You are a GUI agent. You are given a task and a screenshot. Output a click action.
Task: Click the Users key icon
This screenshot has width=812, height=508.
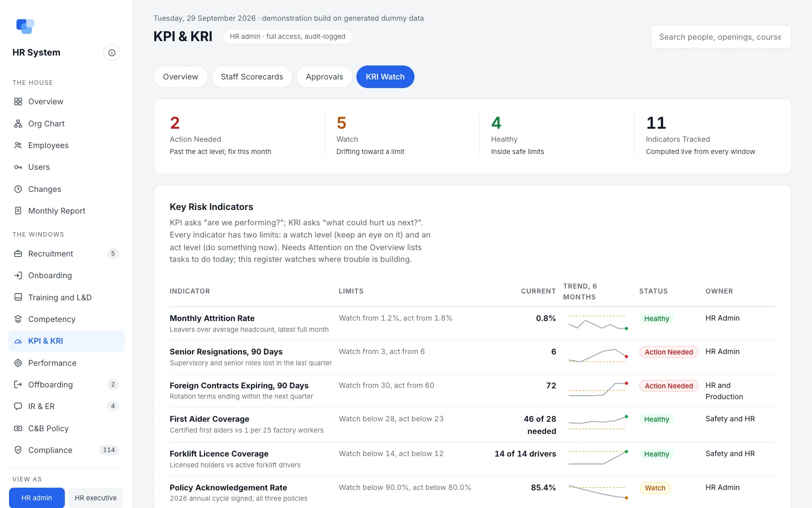pos(18,167)
